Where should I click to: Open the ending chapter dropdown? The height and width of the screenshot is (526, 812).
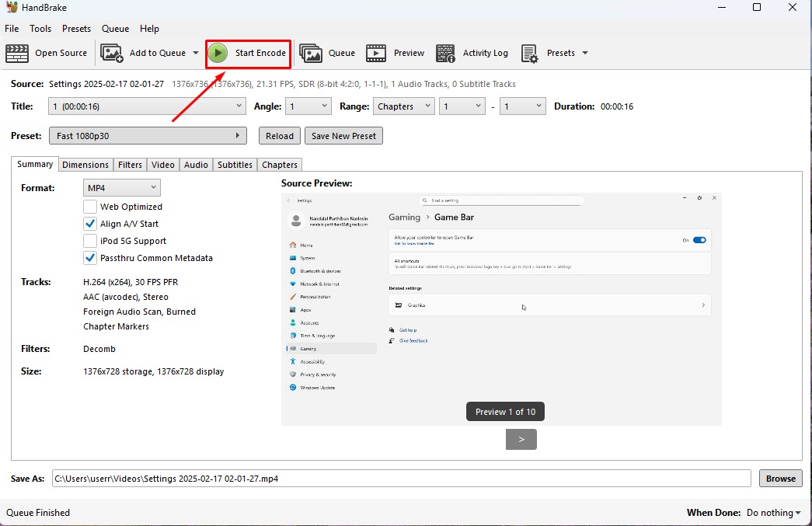(522, 106)
